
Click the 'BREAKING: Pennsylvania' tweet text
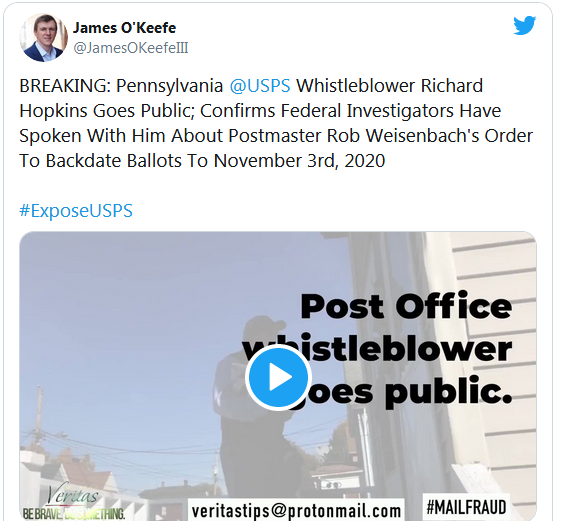(121, 86)
